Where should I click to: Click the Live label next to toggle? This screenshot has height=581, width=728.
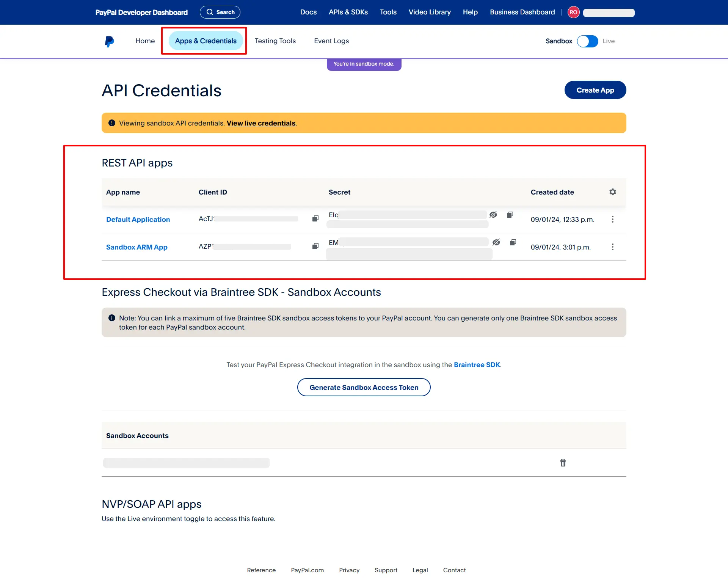tap(609, 41)
